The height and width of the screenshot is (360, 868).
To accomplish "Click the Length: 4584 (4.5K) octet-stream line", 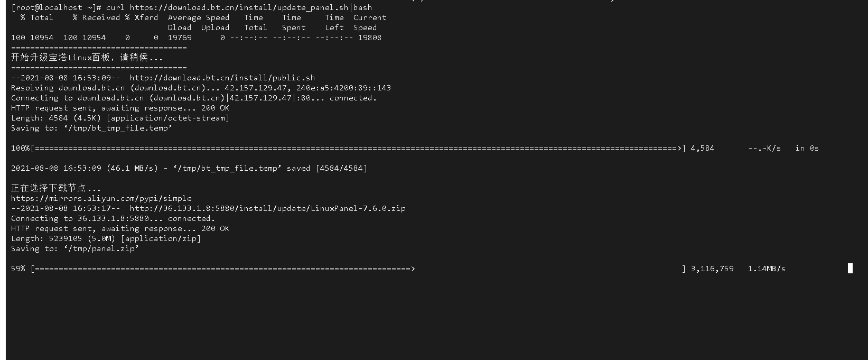I will tap(120, 118).
